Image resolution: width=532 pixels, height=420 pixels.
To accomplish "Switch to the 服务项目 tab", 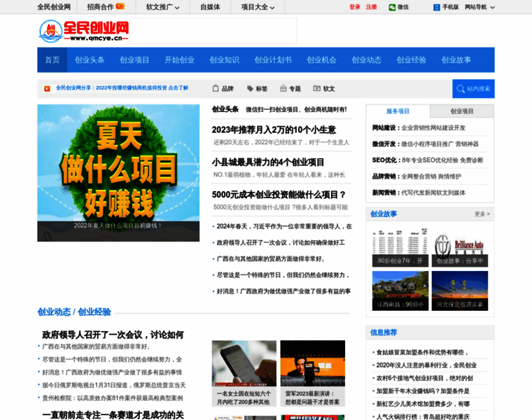I will pyautogui.click(x=398, y=111).
